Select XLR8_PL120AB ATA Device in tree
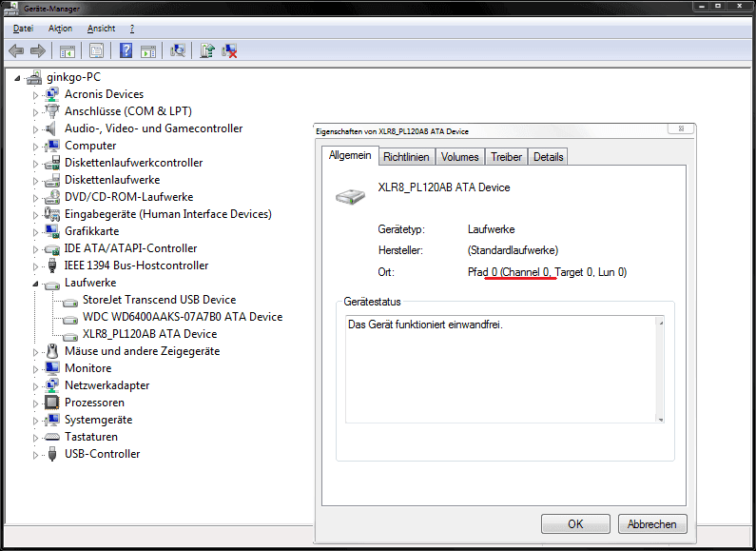Viewport: 756px width, 551px height. point(150,334)
